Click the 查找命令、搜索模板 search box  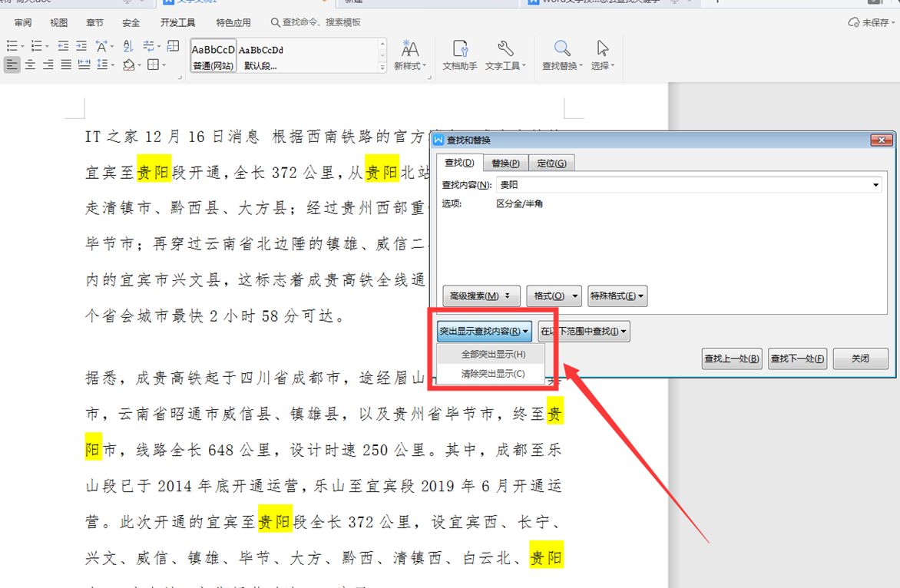pyautogui.click(x=316, y=22)
